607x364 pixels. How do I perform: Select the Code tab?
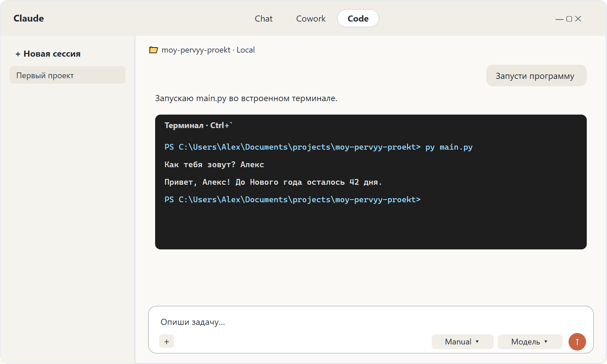tap(358, 19)
